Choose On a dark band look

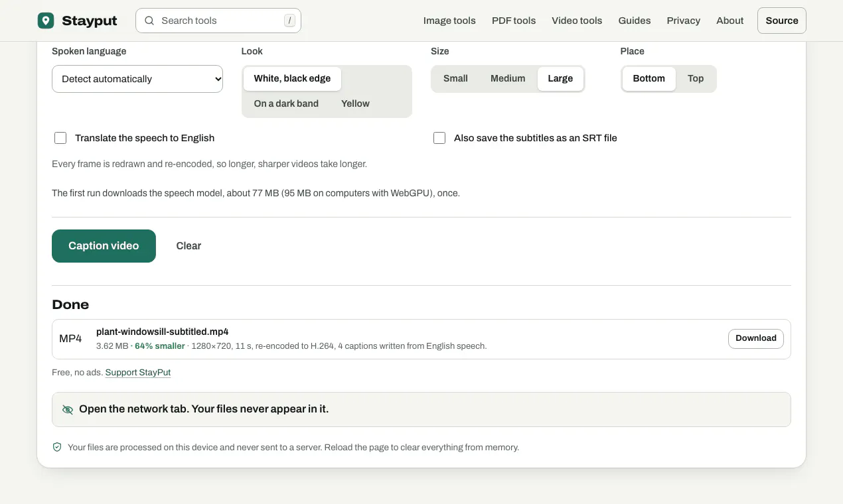click(286, 103)
